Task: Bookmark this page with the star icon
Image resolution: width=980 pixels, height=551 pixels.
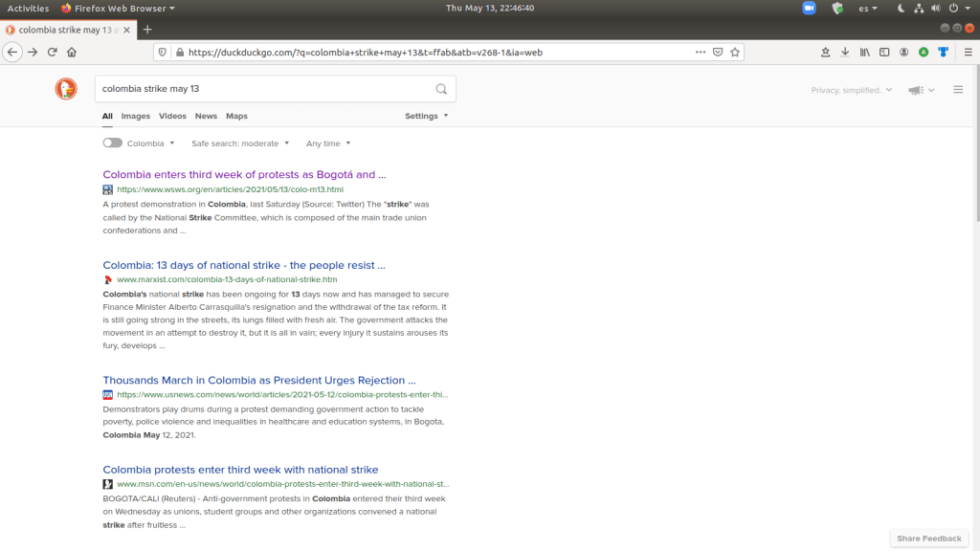Action: tap(735, 52)
